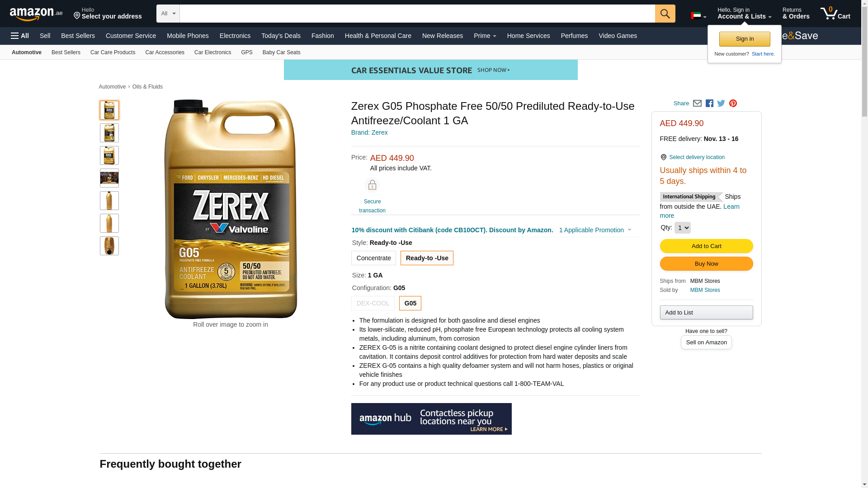Open Car Accessories subcategory tab
The image size is (868, 488).
tap(165, 52)
